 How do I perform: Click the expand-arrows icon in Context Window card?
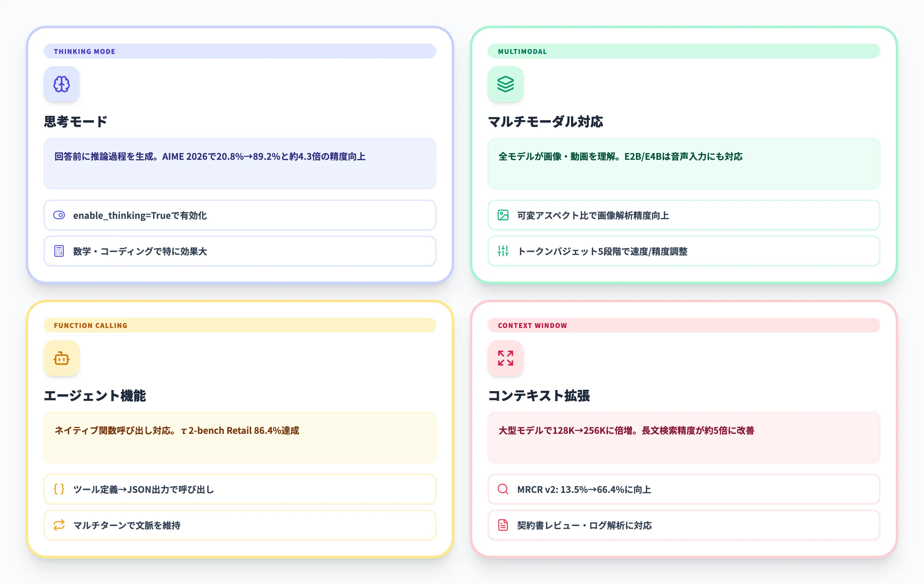pyautogui.click(x=505, y=358)
